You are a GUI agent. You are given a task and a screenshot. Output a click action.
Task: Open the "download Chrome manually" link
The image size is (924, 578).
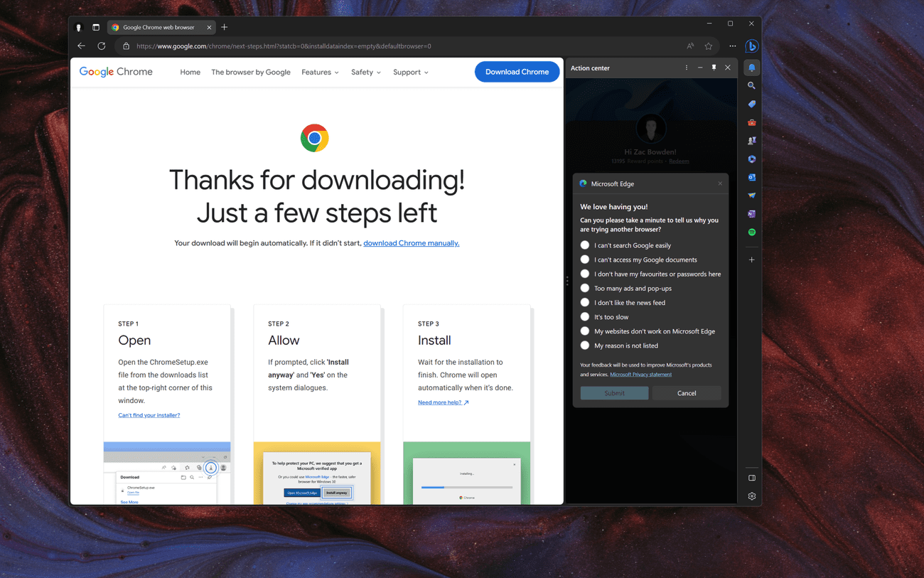pyautogui.click(x=411, y=242)
